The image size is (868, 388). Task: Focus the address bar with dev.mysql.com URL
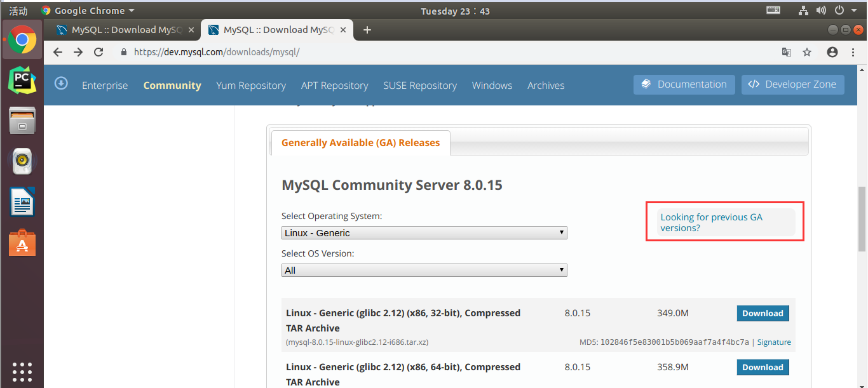[445, 52]
